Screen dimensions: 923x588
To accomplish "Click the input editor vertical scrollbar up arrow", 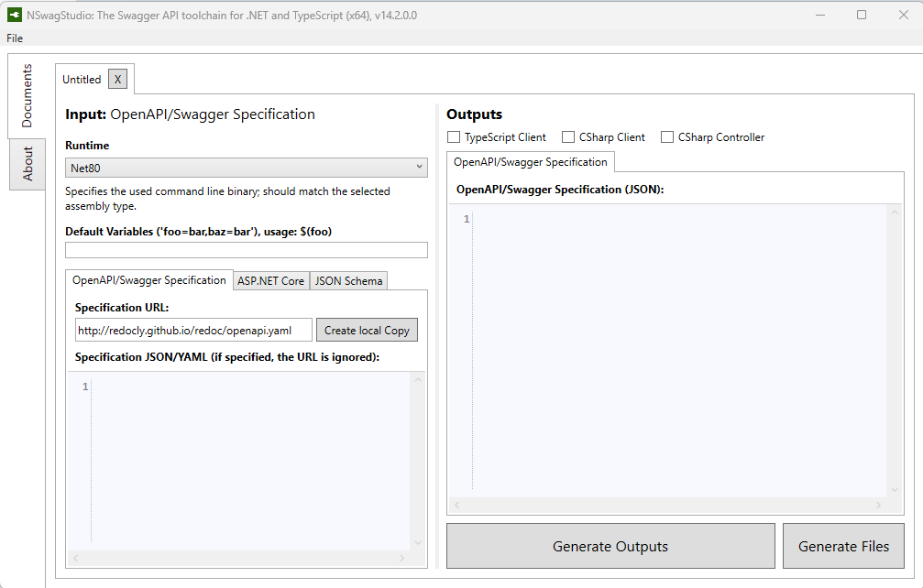I will [x=418, y=380].
